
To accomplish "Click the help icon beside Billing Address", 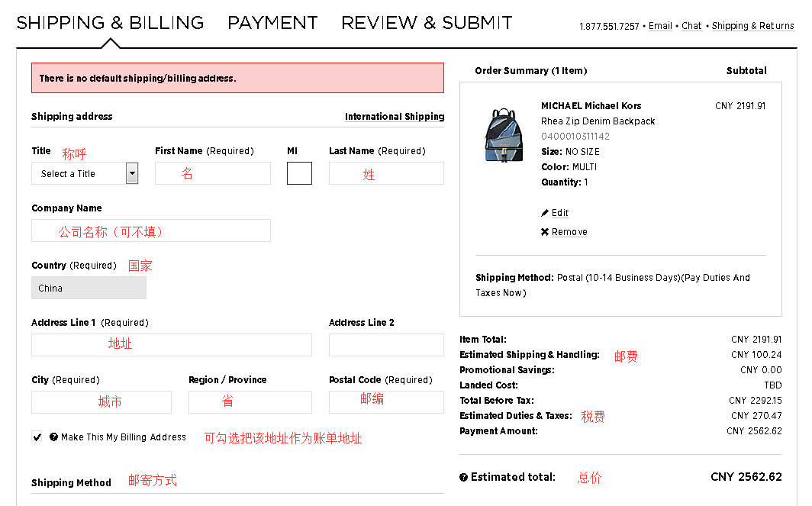I will (54, 437).
